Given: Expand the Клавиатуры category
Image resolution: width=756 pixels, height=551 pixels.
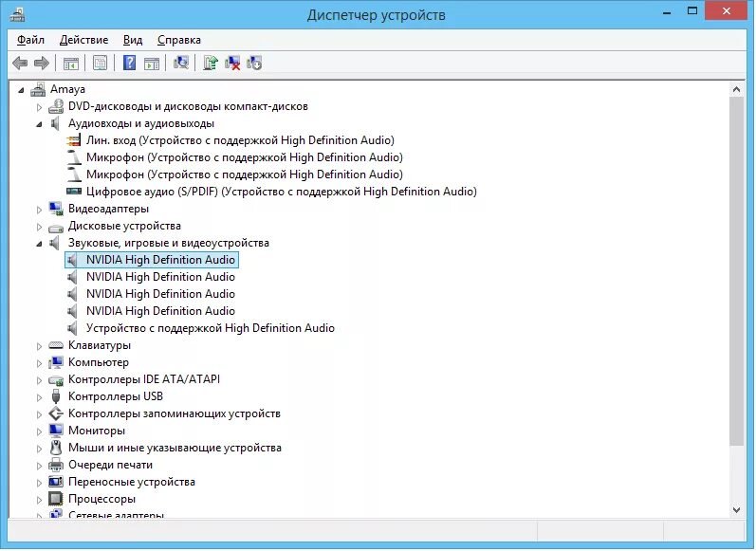Looking at the screenshot, I should (40, 346).
